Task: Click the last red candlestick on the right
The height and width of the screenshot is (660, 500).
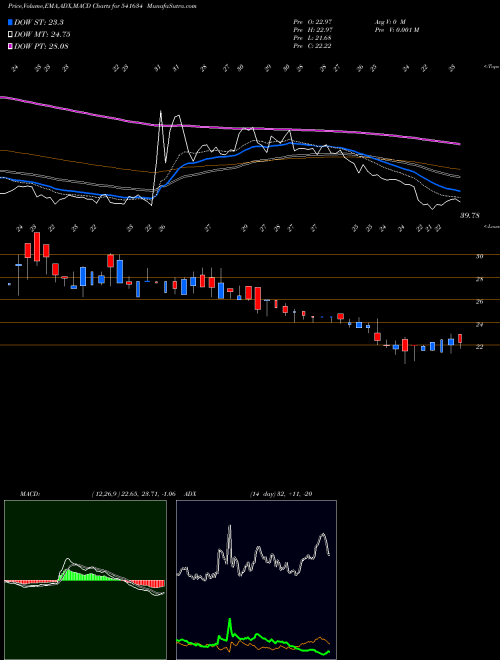Action: [460, 339]
